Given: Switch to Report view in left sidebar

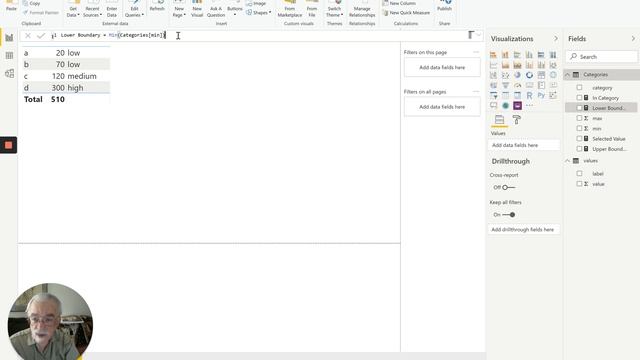Looking at the screenshot, I should (x=9, y=38).
